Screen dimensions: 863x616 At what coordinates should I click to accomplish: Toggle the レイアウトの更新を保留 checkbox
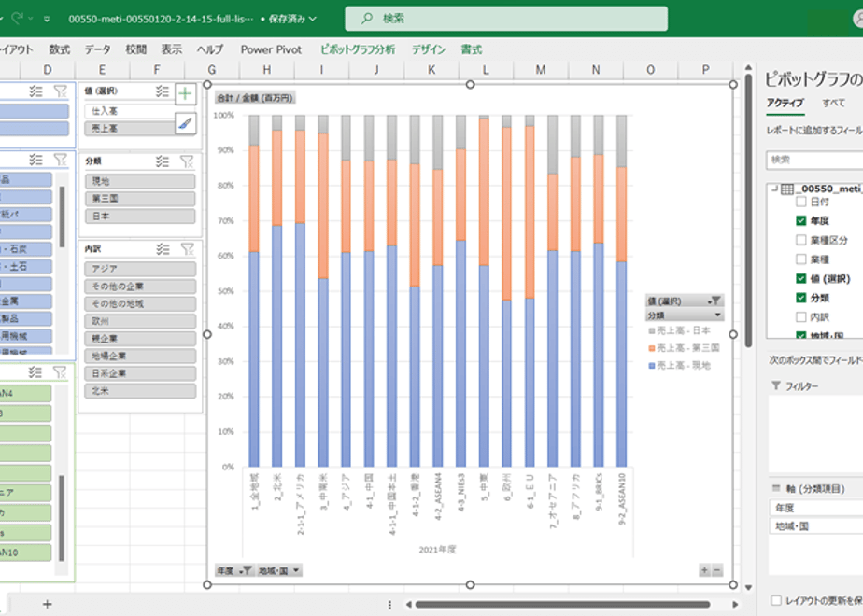coord(776,600)
